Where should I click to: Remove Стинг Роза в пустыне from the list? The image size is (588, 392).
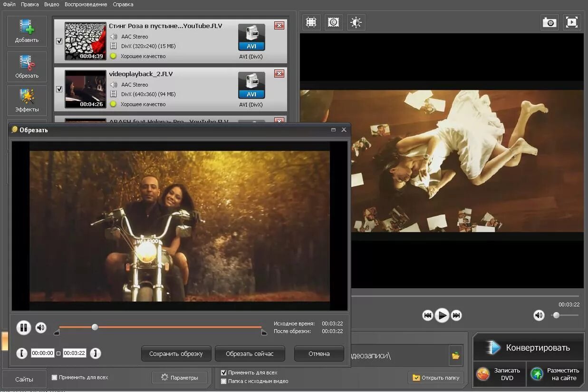tap(280, 25)
